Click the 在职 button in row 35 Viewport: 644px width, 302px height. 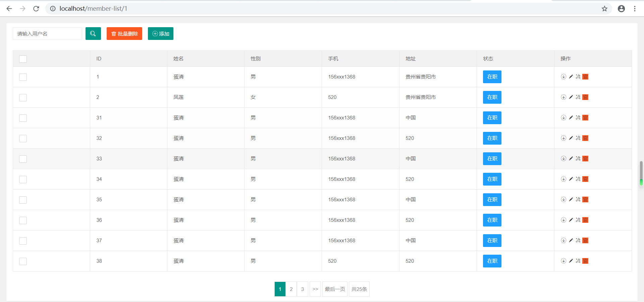click(492, 200)
